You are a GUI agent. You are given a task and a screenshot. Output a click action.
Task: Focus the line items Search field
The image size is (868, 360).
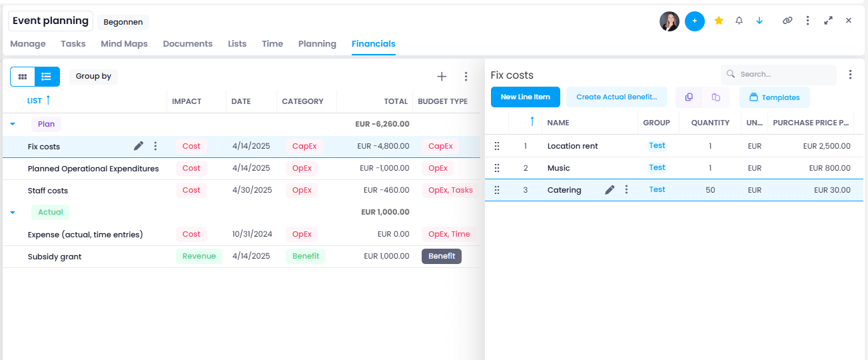point(779,75)
